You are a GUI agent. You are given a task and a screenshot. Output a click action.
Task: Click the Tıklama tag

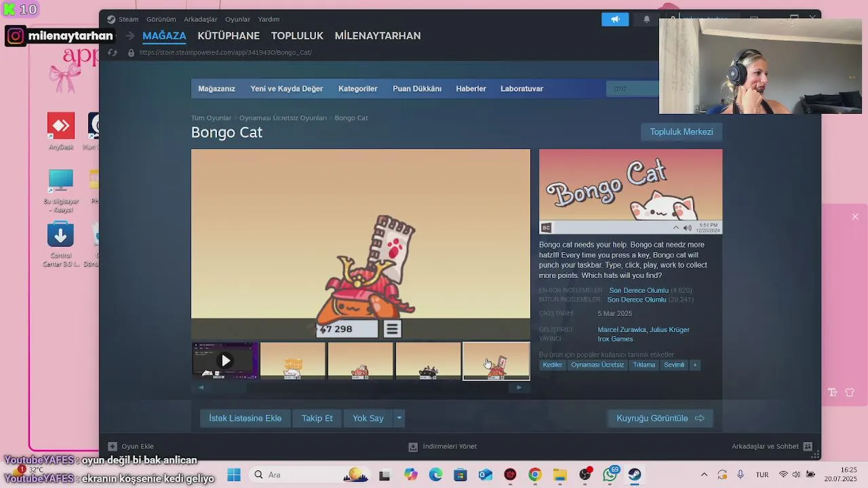(644, 365)
